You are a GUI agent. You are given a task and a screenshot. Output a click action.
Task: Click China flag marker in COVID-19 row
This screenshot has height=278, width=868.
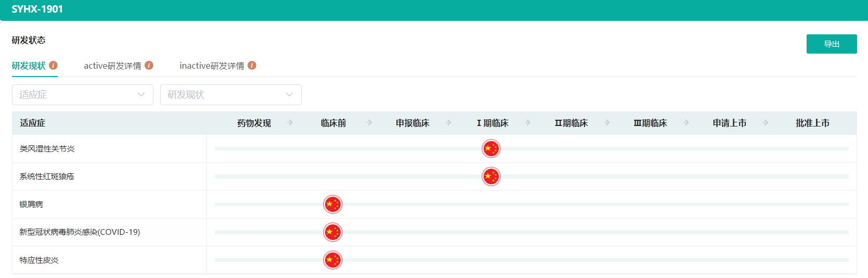(x=333, y=232)
